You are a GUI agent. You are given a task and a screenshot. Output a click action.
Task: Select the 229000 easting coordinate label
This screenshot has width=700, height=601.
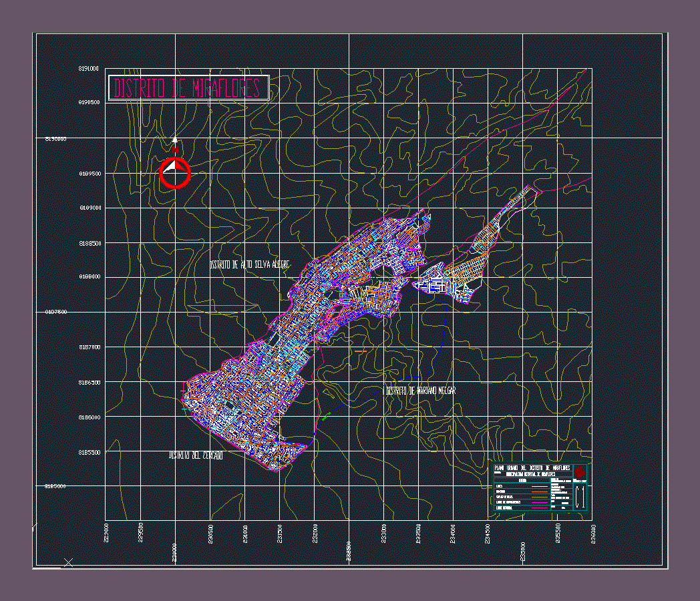pyautogui.click(x=106, y=533)
